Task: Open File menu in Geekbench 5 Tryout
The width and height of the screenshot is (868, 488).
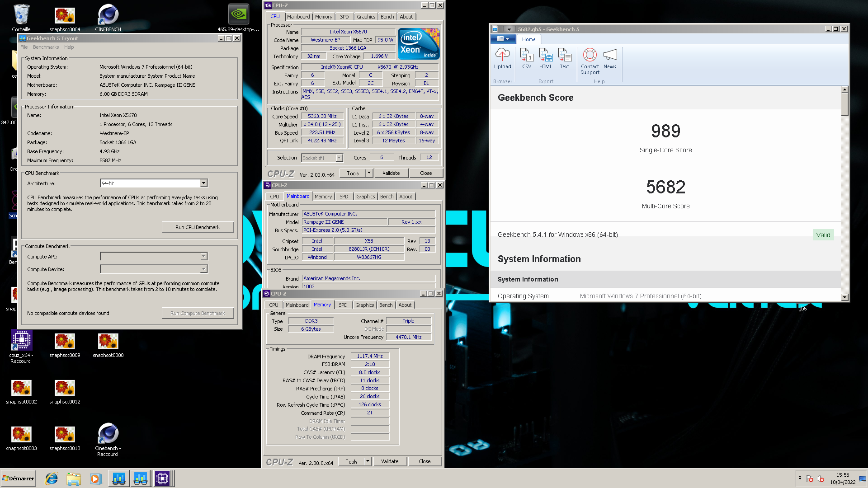Action: pyautogui.click(x=24, y=47)
